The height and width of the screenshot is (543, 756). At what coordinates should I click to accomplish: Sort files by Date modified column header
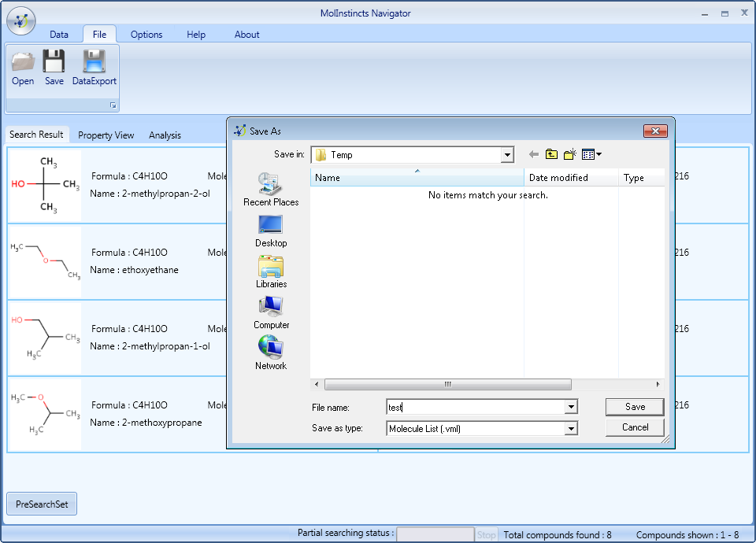coord(571,177)
